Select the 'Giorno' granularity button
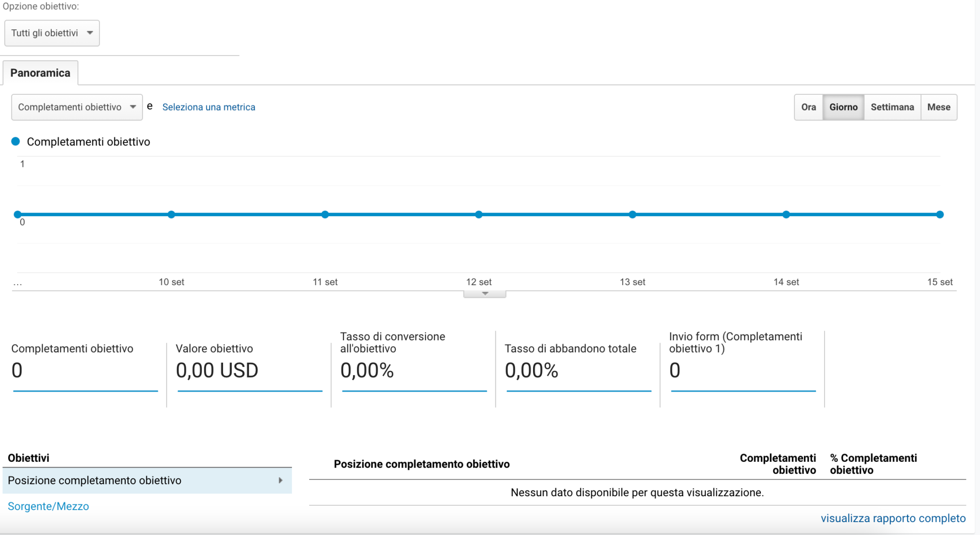 coord(844,107)
